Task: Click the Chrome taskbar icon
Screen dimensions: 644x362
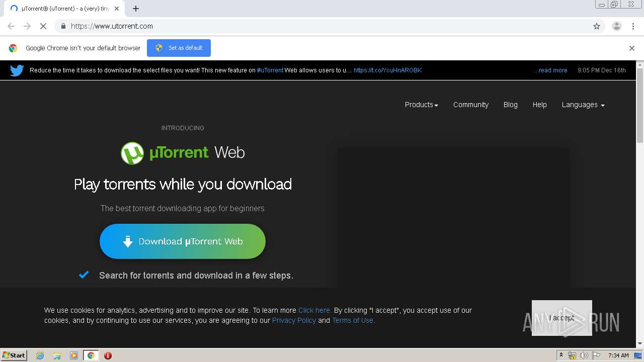Action: pos(91,355)
